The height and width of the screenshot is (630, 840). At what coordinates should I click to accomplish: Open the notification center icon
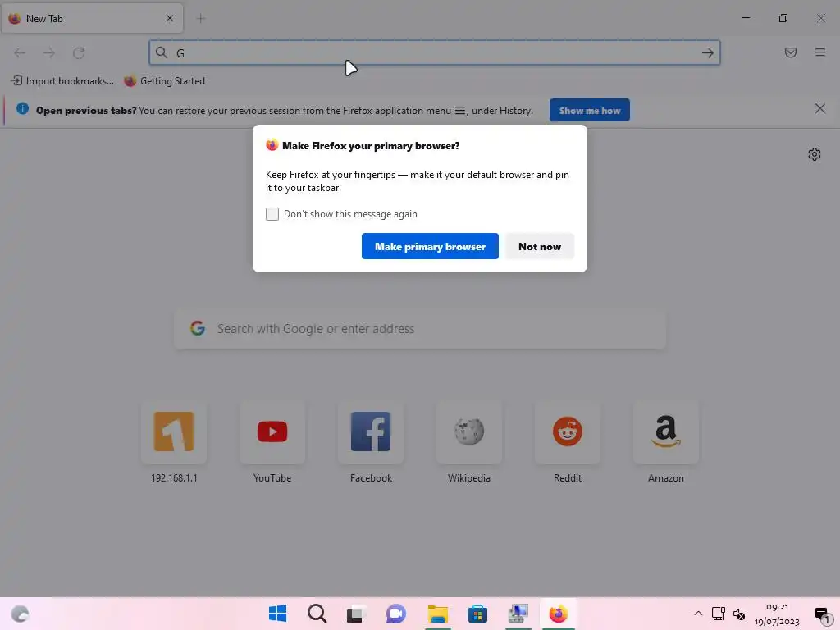pyautogui.click(x=823, y=614)
